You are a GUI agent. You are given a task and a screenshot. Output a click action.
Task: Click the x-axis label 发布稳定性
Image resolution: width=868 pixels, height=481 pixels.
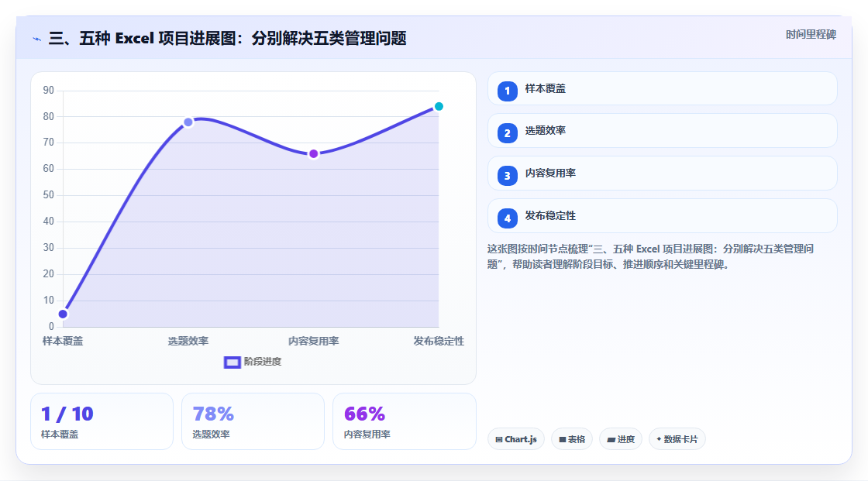439,342
